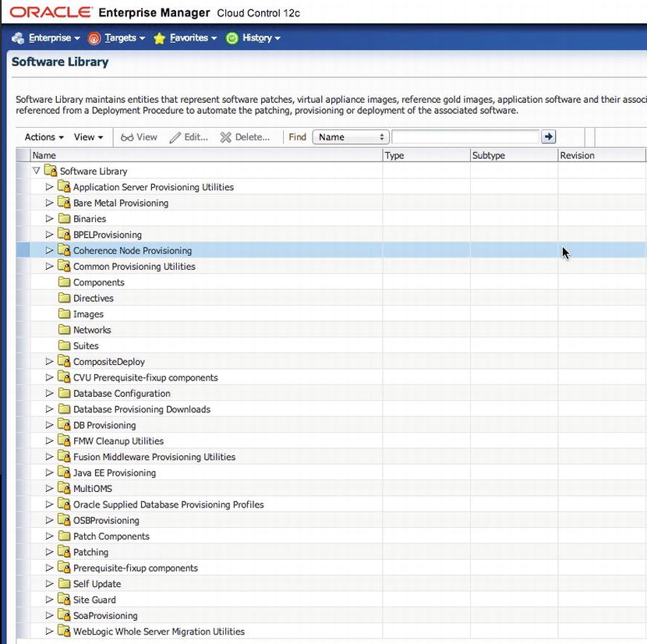Click the Edit toolbar button
Image resolution: width=647 pixels, height=644 pixels.
[189, 137]
